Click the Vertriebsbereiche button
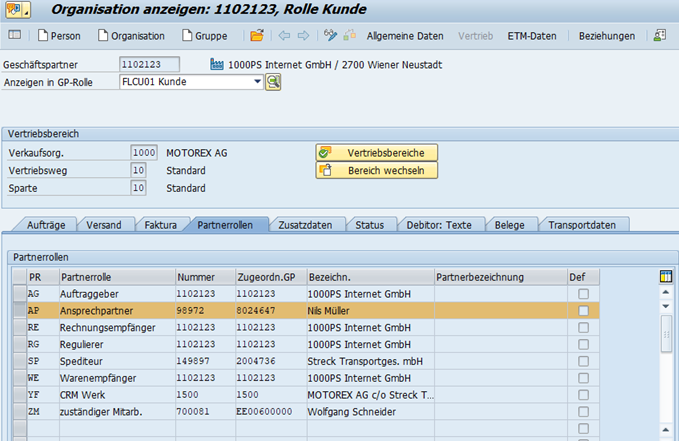The width and height of the screenshot is (679, 441). [377, 153]
